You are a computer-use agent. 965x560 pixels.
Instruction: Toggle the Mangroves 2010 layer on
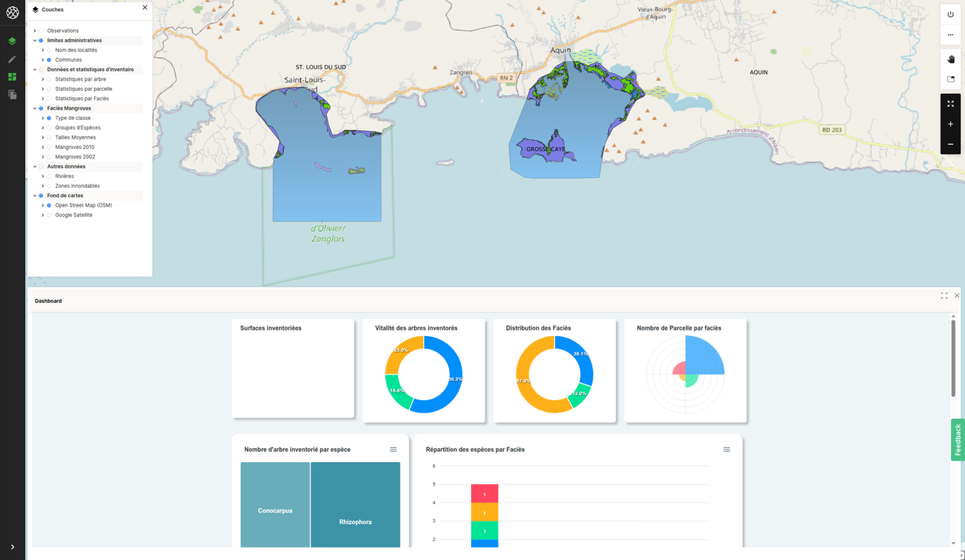click(x=49, y=147)
